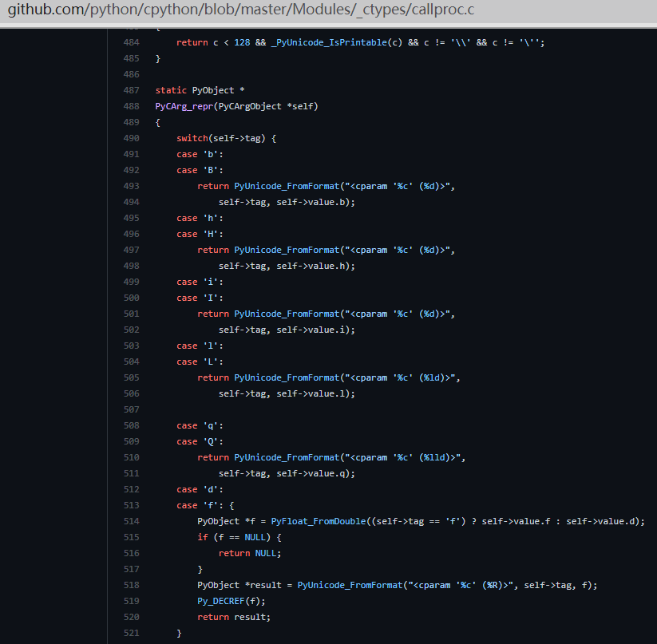Click 'return NULL;' on line 516
Viewport: 657px width, 644px height.
click(x=250, y=553)
